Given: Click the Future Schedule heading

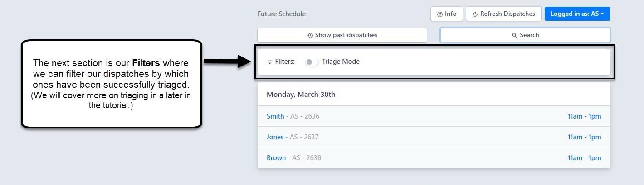Looking at the screenshot, I should point(282,14).
